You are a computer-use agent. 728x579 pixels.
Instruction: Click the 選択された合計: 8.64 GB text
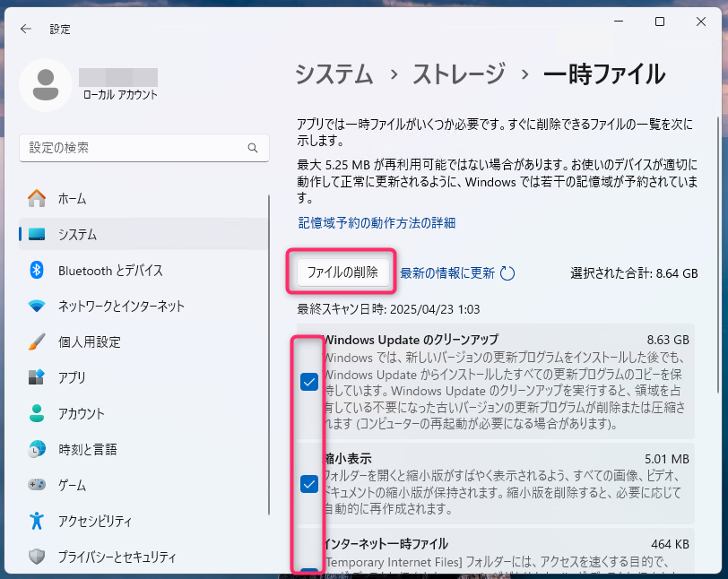tap(634, 273)
